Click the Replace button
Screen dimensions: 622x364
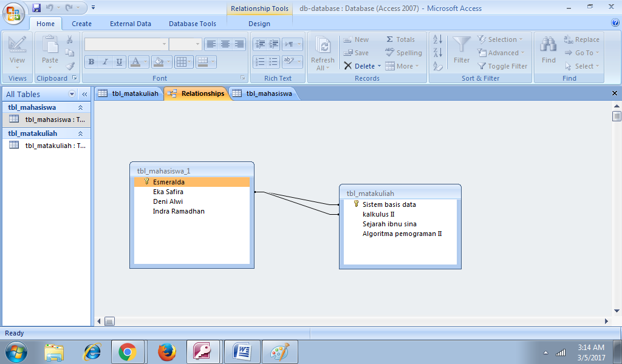(x=582, y=39)
